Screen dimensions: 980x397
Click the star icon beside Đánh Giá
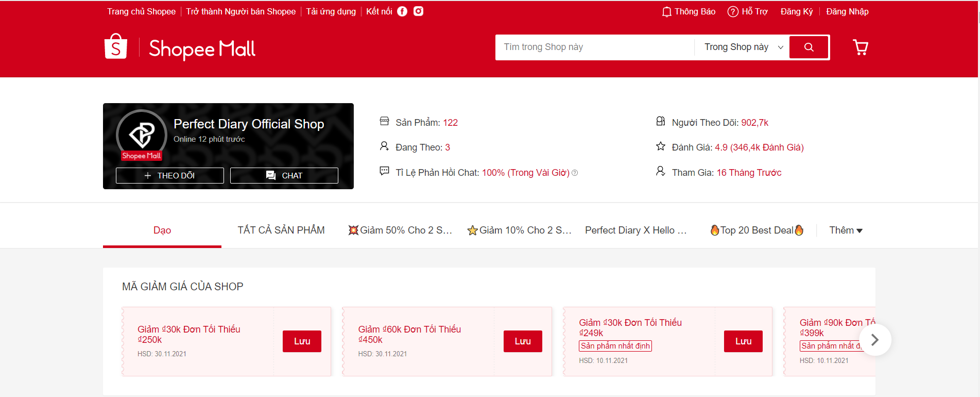[x=661, y=146]
